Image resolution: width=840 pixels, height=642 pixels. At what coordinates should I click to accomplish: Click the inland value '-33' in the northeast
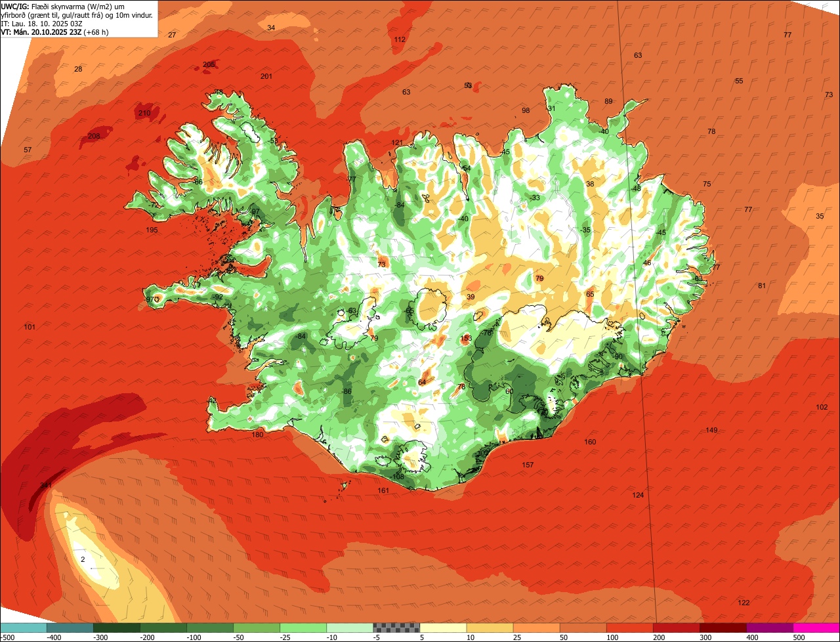pos(535,198)
